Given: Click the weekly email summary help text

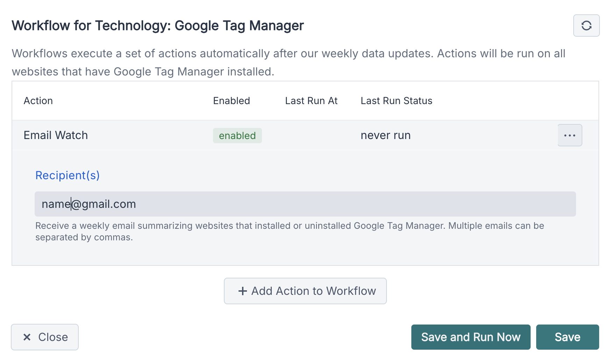Looking at the screenshot, I should tap(290, 231).
